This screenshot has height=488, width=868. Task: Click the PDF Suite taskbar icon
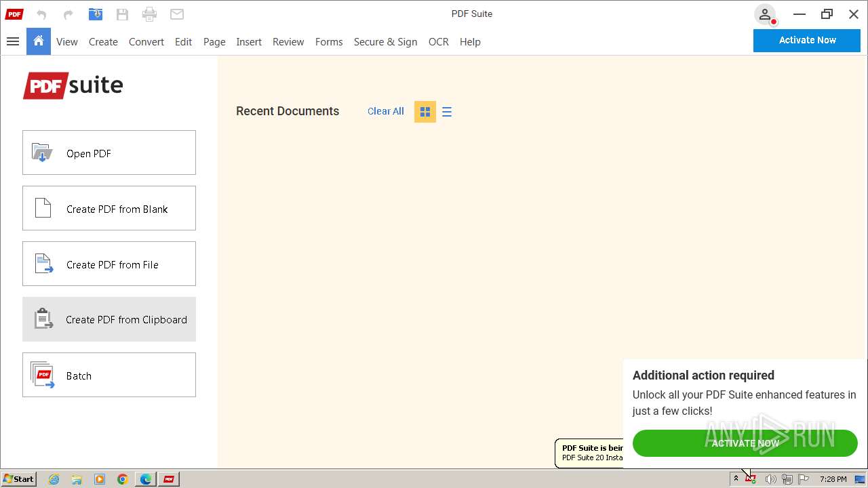(x=169, y=479)
